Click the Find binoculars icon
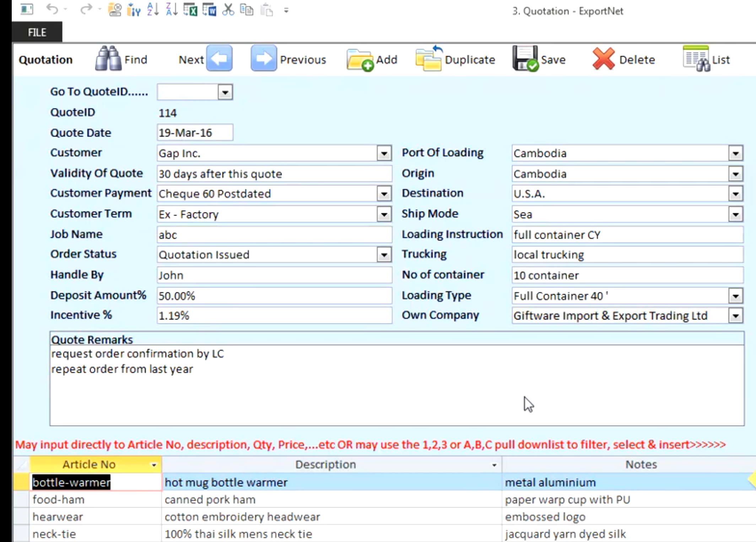 [x=108, y=59]
